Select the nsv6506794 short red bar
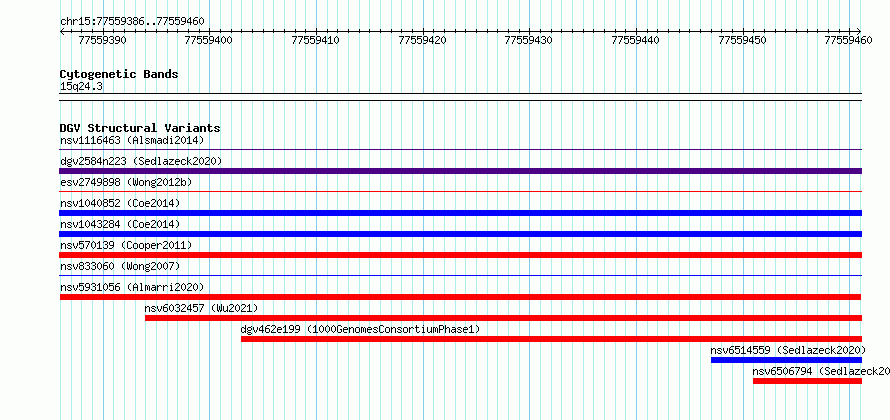 click(807, 381)
